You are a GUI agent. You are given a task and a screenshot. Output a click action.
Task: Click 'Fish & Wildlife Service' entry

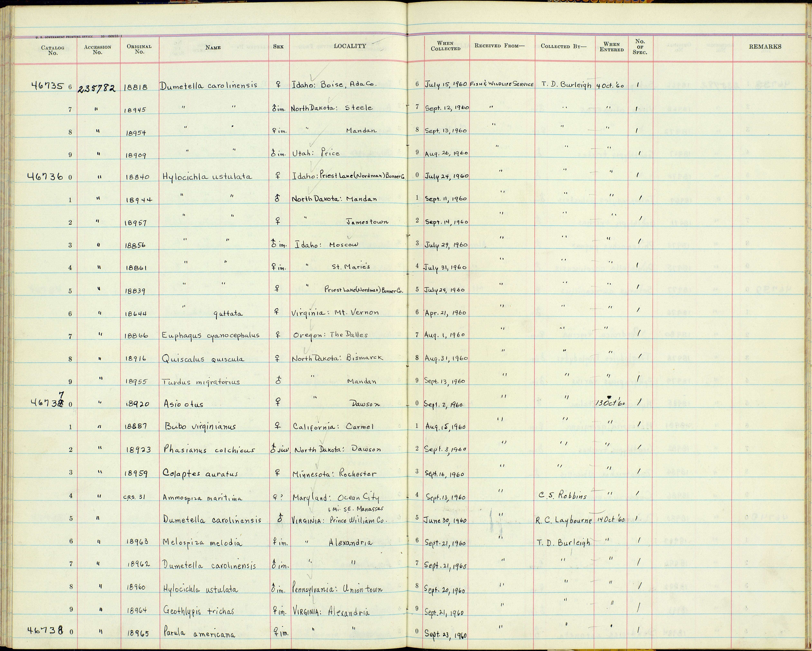pos(502,84)
